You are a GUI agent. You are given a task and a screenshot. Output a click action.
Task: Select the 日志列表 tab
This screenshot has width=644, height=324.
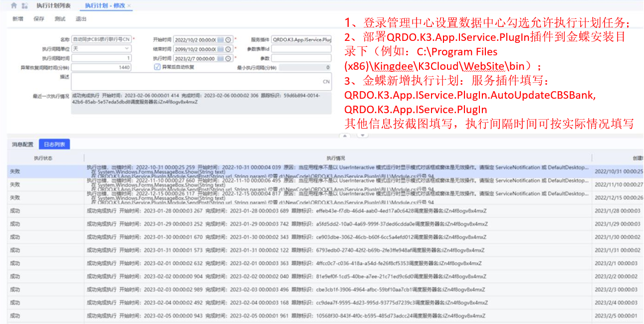[x=54, y=145]
